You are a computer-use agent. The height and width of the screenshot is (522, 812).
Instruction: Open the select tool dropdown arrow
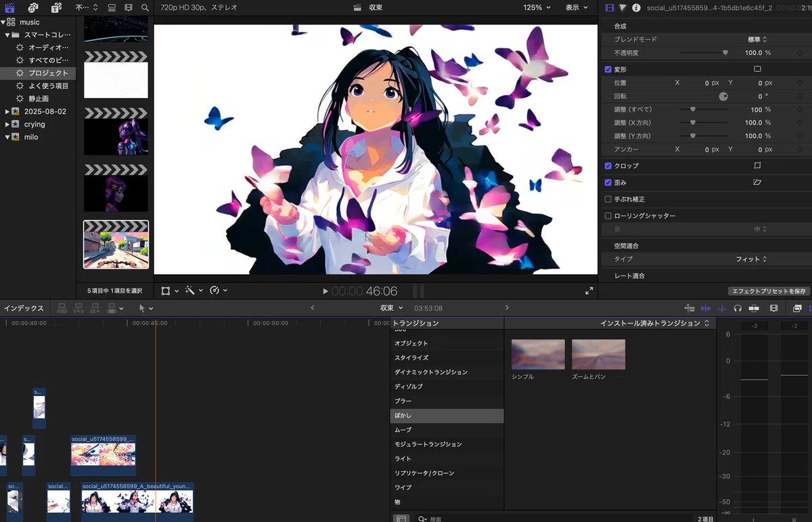pos(152,308)
